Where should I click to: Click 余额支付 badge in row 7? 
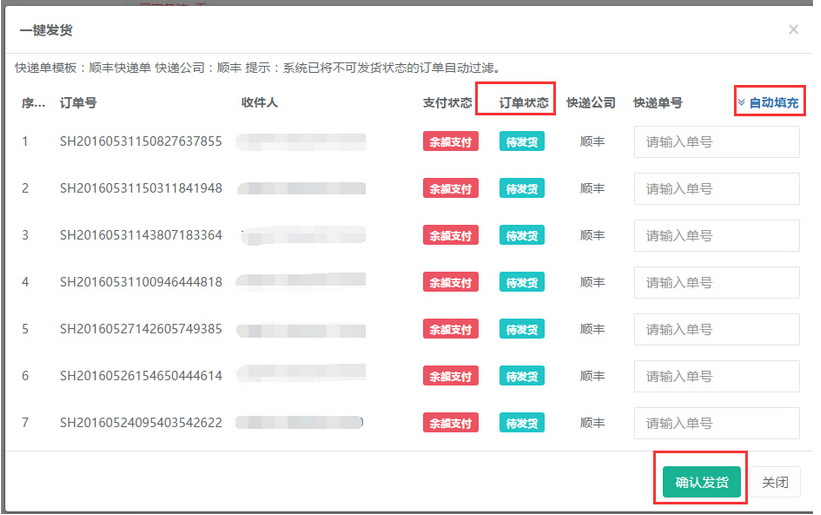click(450, 423)
